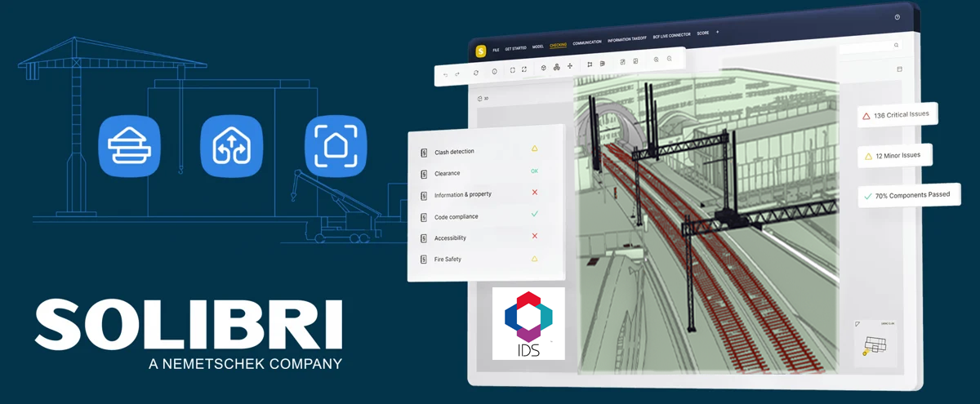This screenshot has width=980, height=404.
Task: Click the section icon beside Fire Safety
Action: [x=424, y=260]
